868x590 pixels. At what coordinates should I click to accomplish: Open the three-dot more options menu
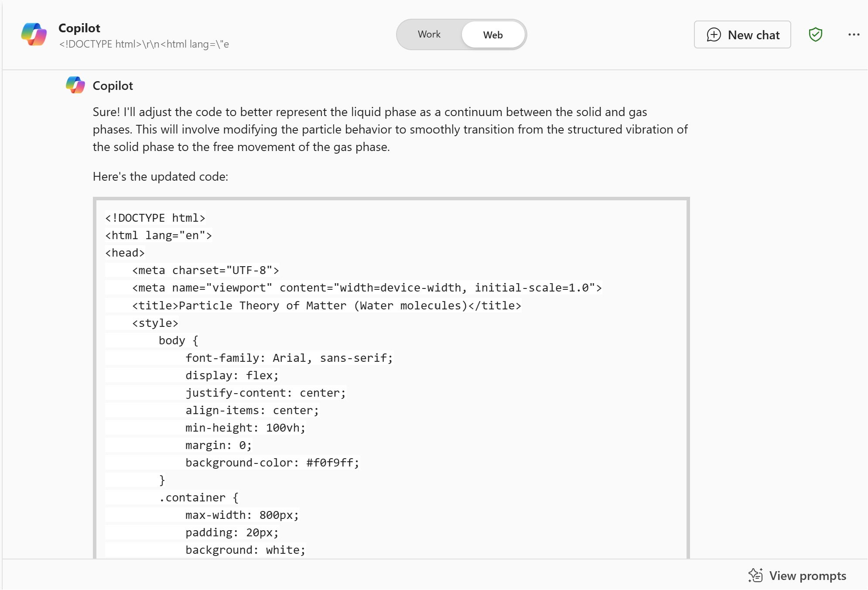click(854, 34)
